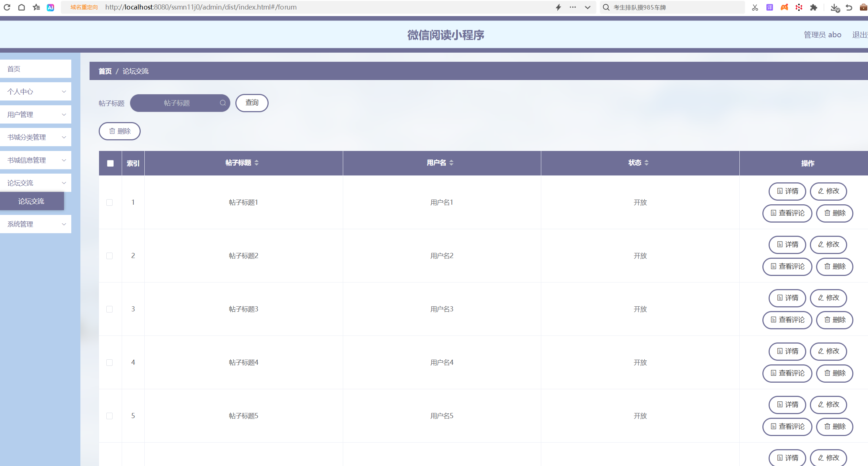Click the lightning bolt icon in address bar
This screenshot has height=466, width=868.
click(x=558, y=7)
